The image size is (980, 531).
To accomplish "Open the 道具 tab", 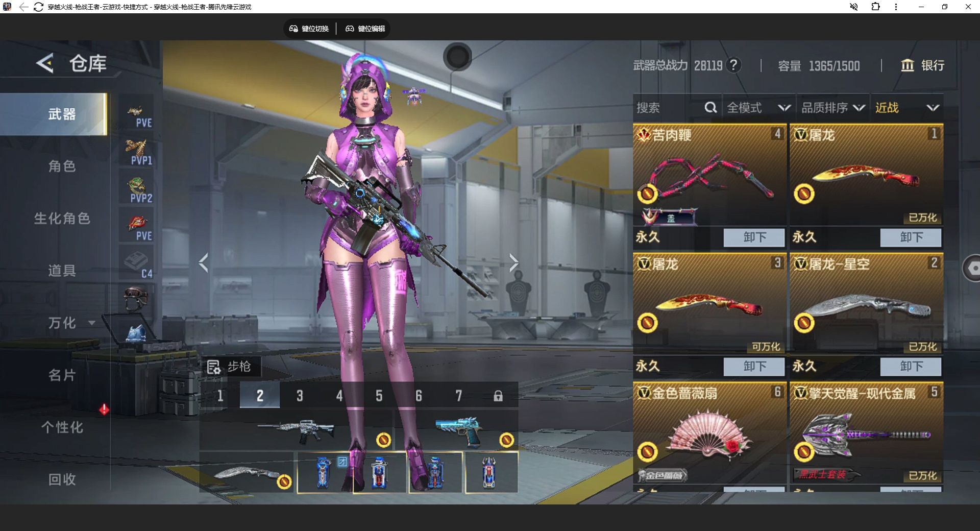I will [x=62, y=271].
